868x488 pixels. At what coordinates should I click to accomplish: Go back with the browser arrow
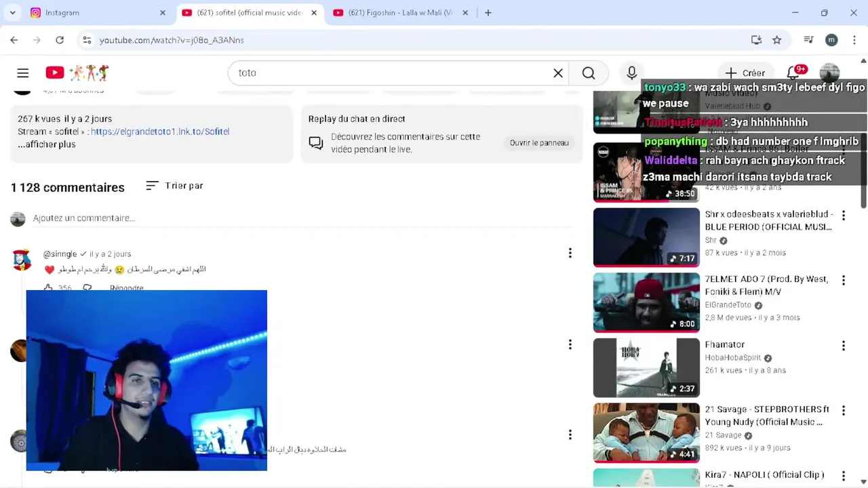14,40
